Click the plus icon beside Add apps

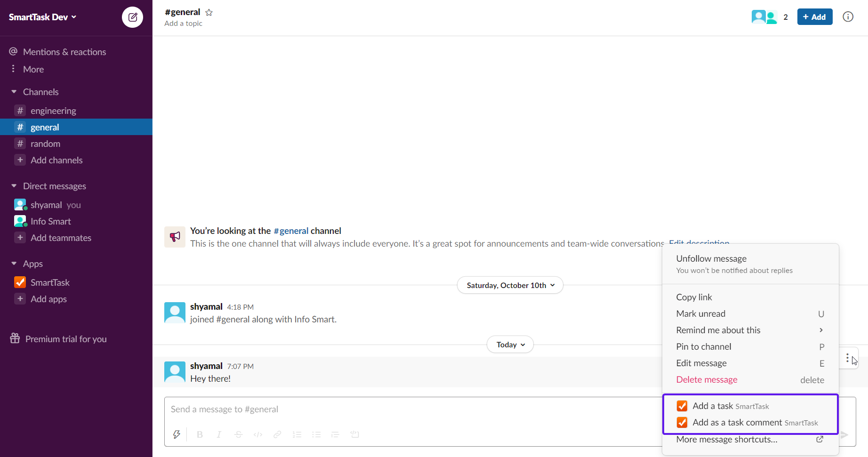point(20,299)
